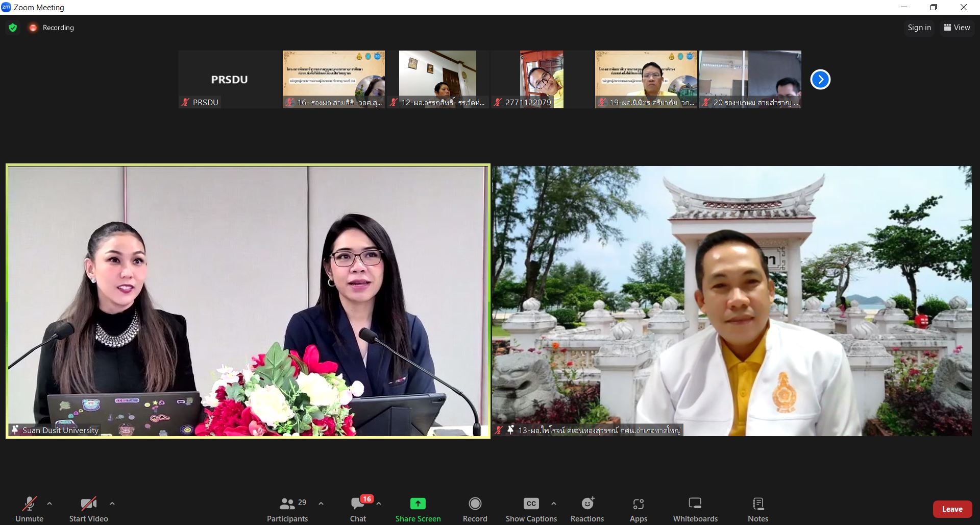The image size is (980, 525).
Task: Open the Apps panel
Action: (x=638, y=509)
